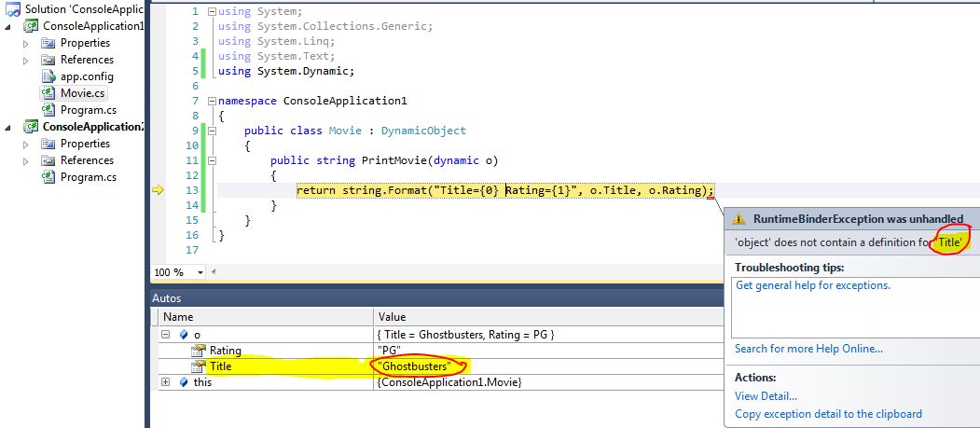Click 'Get general help for exceptions' link
The image size is (980, 428).
click(812, 285)
